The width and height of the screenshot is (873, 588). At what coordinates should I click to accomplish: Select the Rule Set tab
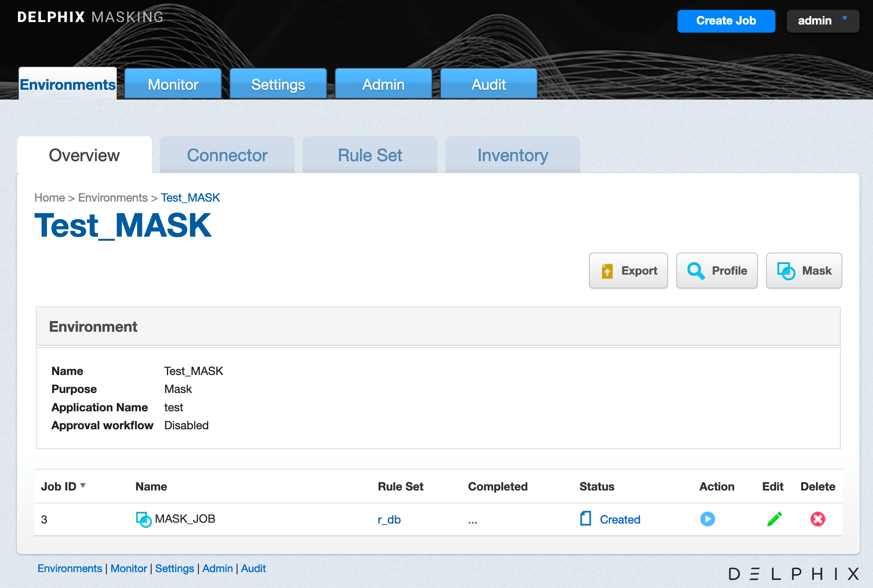[x=370, y=155]
